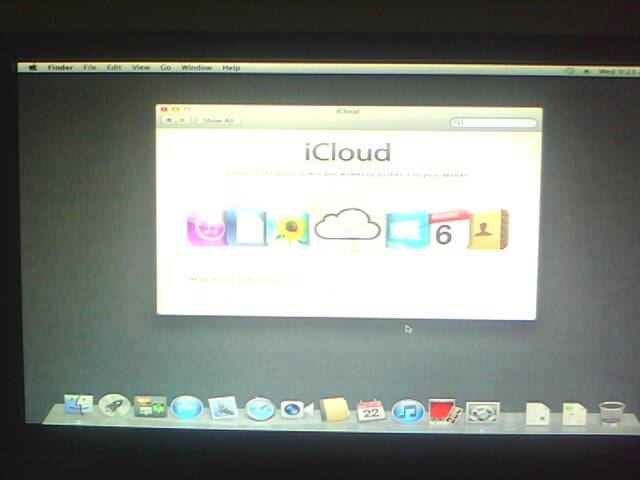Viewport: 640px width, 480px height.
Task: Click the Contacts address book icon
Action: [x=489, y=230]
